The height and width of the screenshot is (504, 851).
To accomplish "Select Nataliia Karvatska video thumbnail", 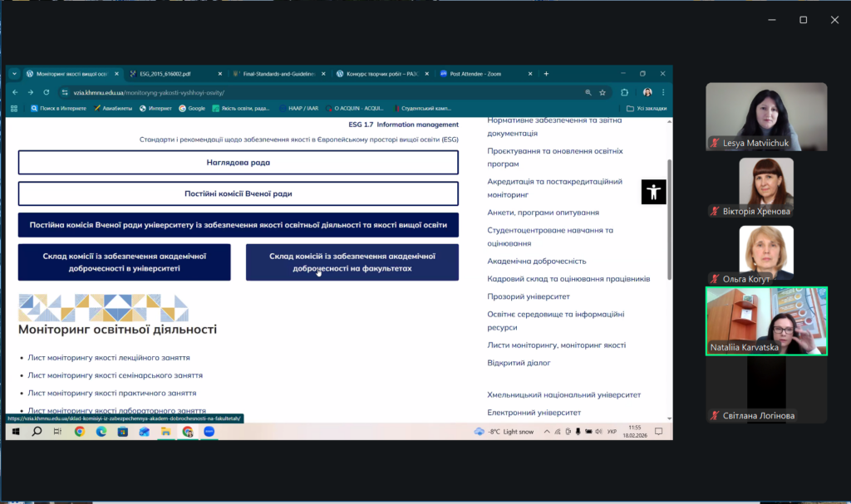I will [x=766, y=321].
